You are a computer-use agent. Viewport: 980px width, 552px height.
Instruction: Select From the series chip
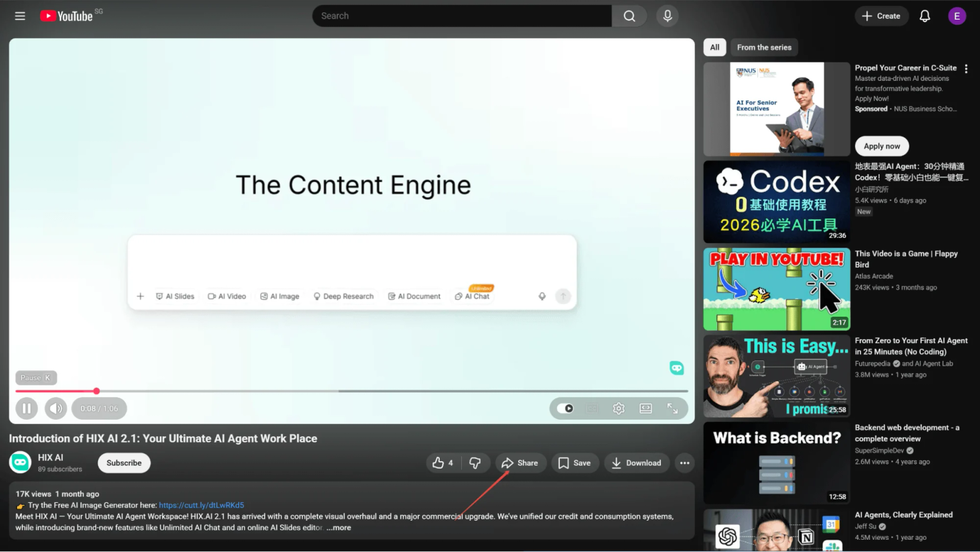click(764, 47)
